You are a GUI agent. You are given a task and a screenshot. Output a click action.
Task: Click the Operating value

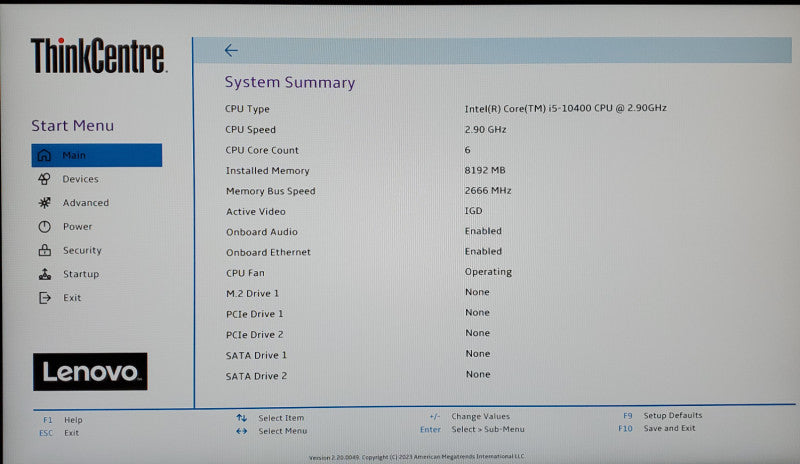coord(488,272)
